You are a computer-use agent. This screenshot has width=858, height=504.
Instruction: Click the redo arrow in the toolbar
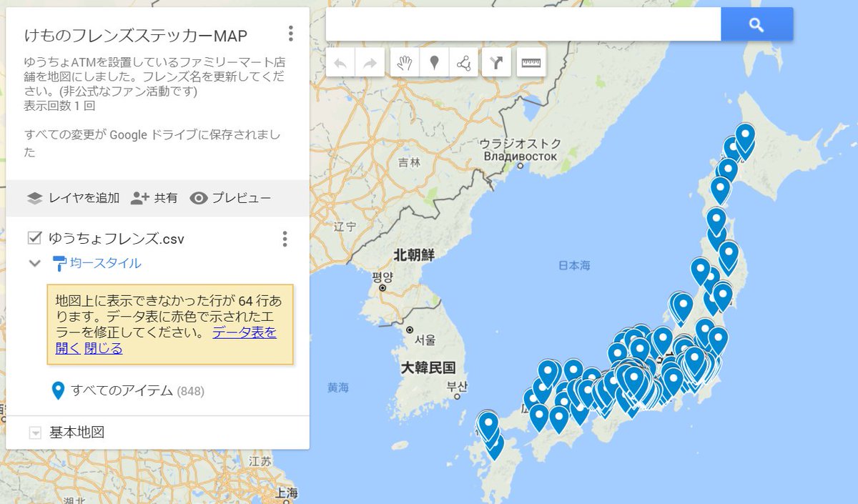(x=370, y=63)
